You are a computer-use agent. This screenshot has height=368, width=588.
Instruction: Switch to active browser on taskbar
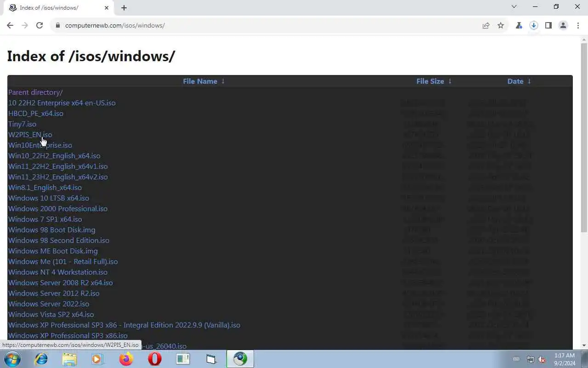point(240,359)
